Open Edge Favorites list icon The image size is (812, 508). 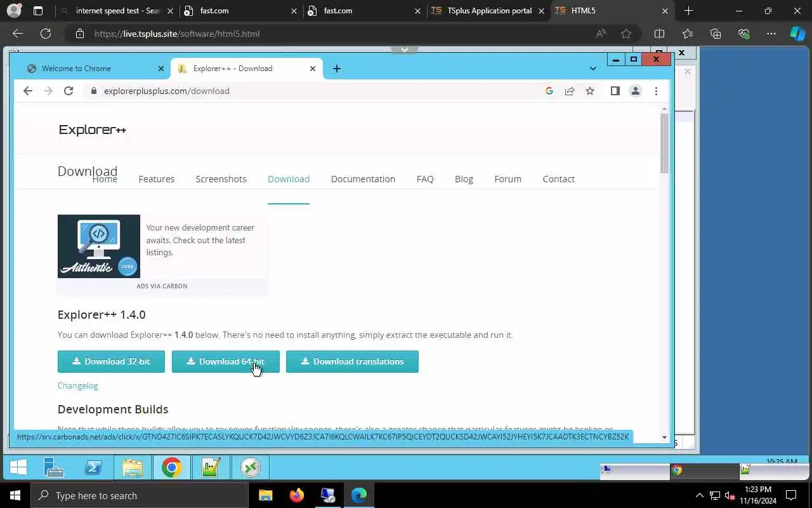pyautogui.click(x=688, y=34)
